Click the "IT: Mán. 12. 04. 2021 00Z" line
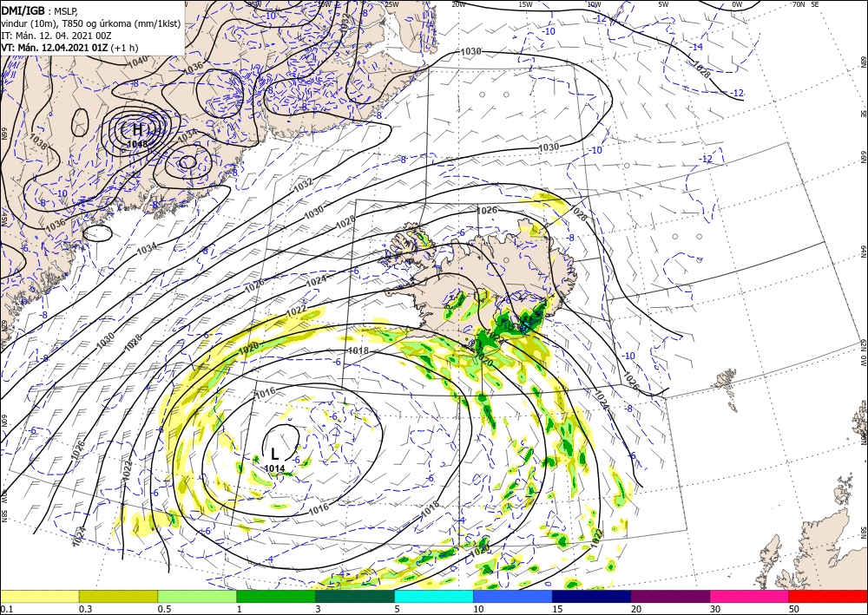The width and height of the screenshot is (868, 615). point(57,36)
